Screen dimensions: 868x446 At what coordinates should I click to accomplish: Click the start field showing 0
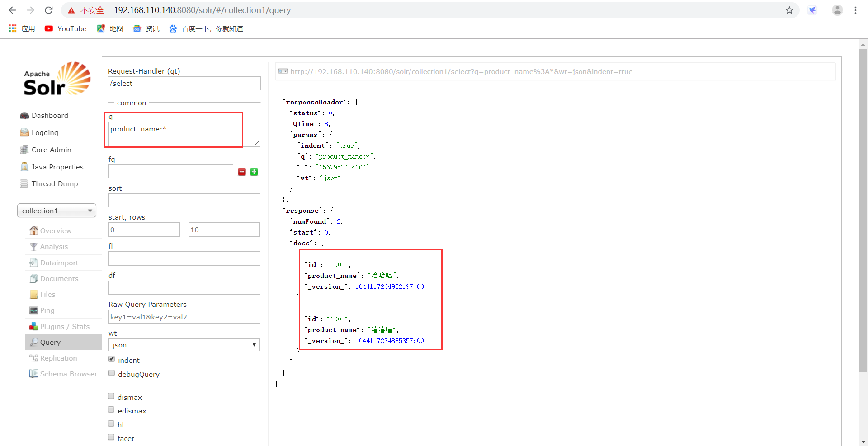[144, 230]
